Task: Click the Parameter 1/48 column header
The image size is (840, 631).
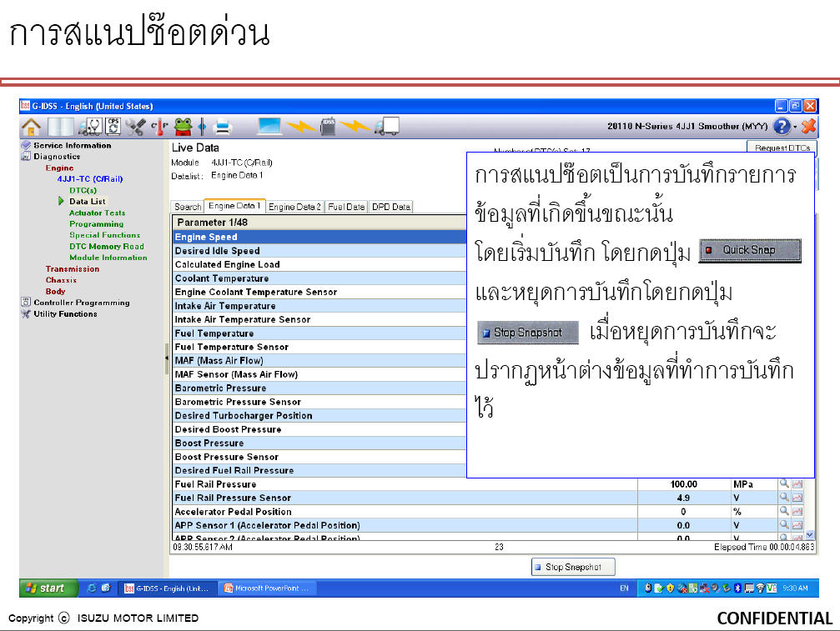Action: (x=319, y=222)
